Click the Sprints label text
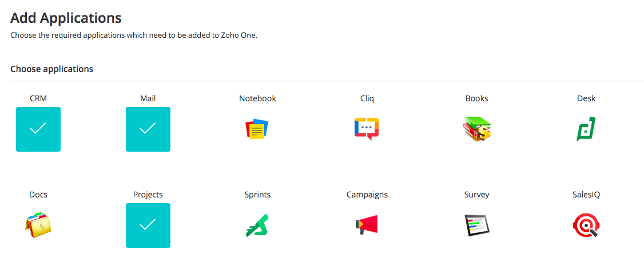Viewport: 644px width, 273px height. click(x=257, y=195)
